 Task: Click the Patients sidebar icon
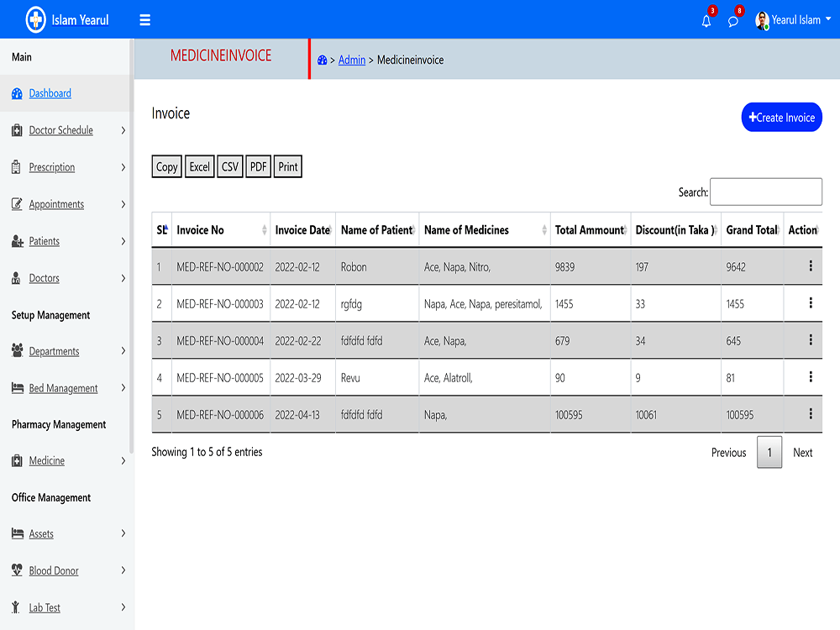tap(18, 241)
